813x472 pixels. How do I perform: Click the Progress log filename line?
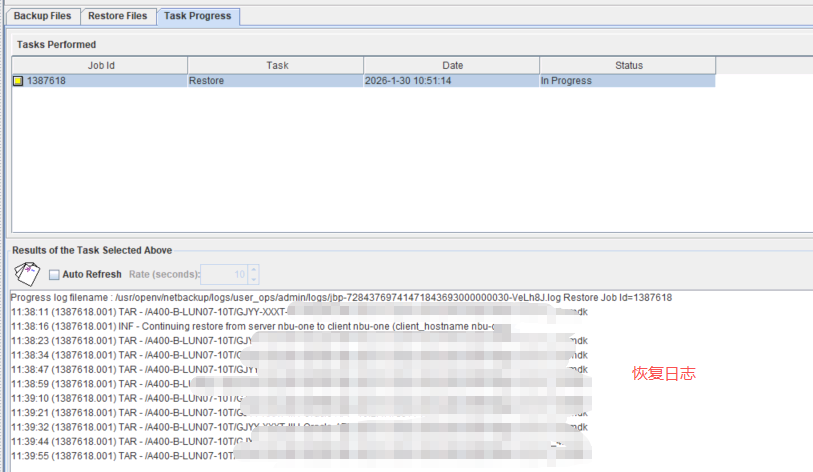(x=340, y=298)
